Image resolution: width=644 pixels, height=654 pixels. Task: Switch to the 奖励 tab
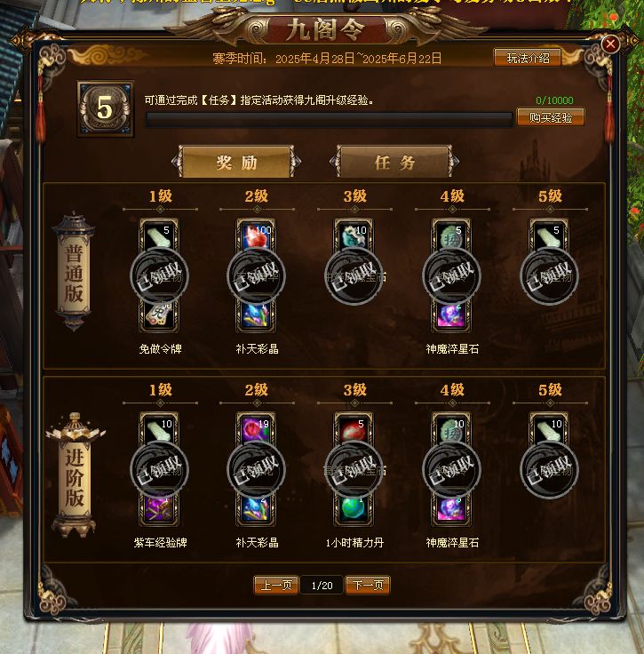click(236, 162)
